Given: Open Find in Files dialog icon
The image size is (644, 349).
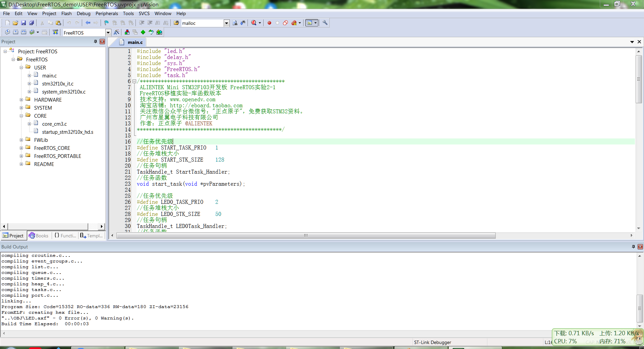Looking at the screenshot, I should tap(176, 23).
